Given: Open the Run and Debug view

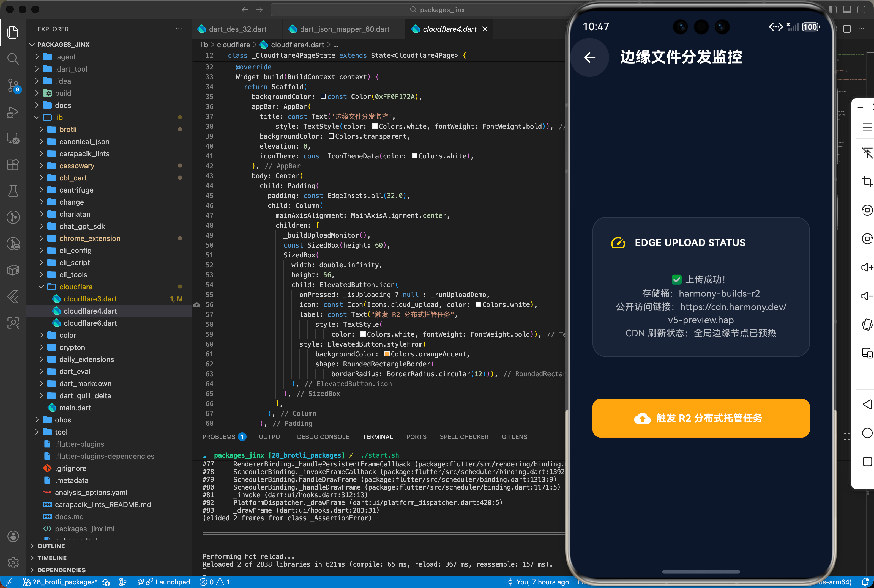Looking at the screenshot, I should [x=13, y=112].
